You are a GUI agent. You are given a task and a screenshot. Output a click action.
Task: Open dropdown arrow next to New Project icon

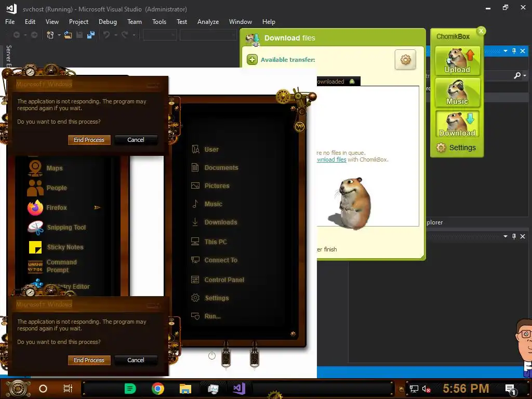point(59,35)
